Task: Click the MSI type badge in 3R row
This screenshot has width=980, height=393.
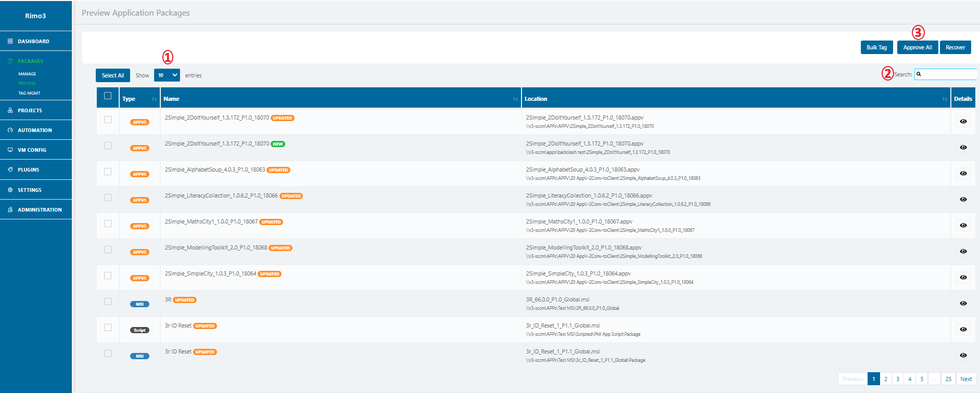Action: (x=139, y=304)
